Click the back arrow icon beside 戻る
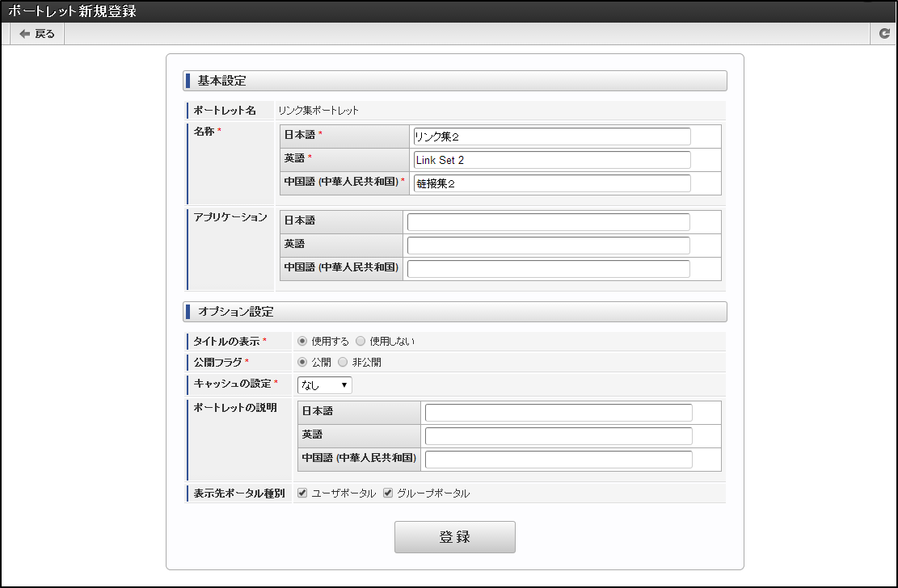 coord(23,34)
